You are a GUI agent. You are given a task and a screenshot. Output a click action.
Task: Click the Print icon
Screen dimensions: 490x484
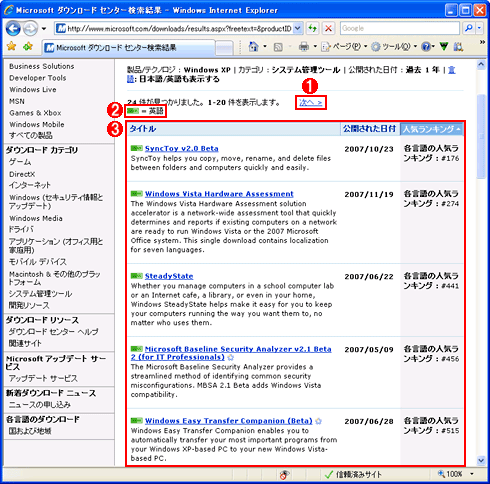304,47
